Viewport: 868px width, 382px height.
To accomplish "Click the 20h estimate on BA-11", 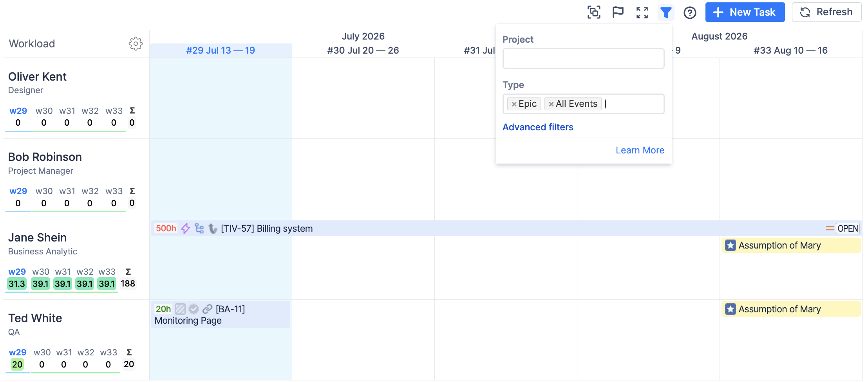I will click(163, 309).
